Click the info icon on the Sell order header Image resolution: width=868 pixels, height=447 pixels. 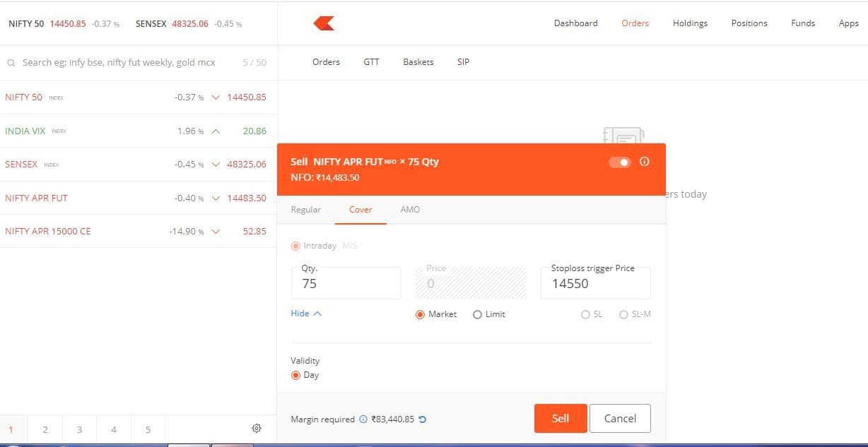[x=644, y=162]
